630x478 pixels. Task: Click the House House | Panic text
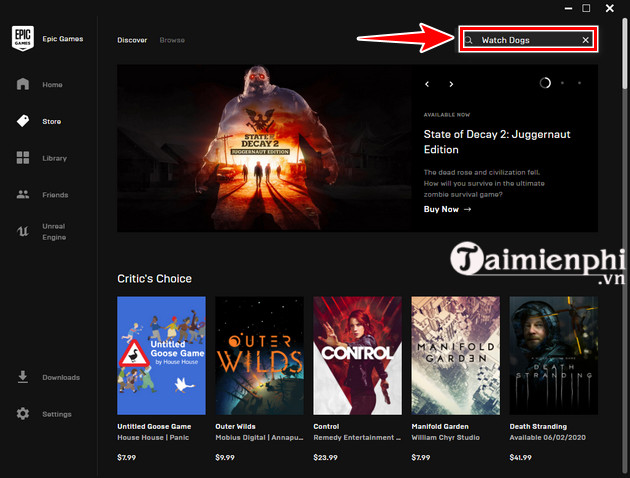pos(153,437)
